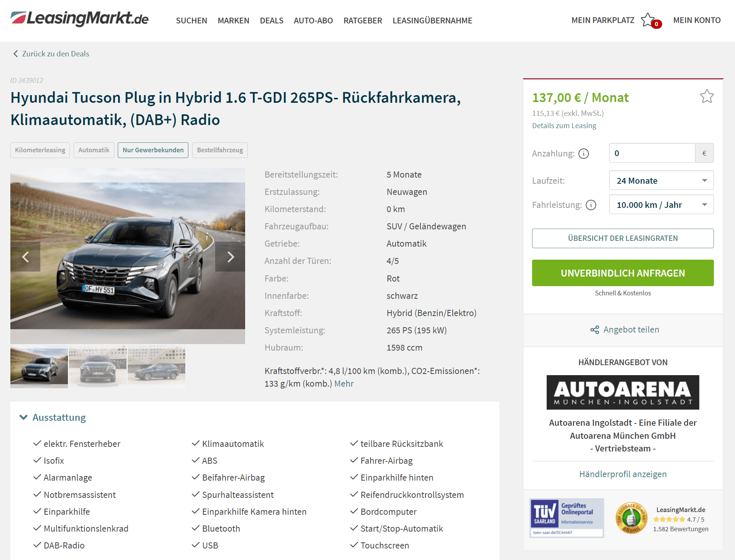Screen dimensions: 735x560
Task: Click the Anzahlung input field
Action: point(652,153)
